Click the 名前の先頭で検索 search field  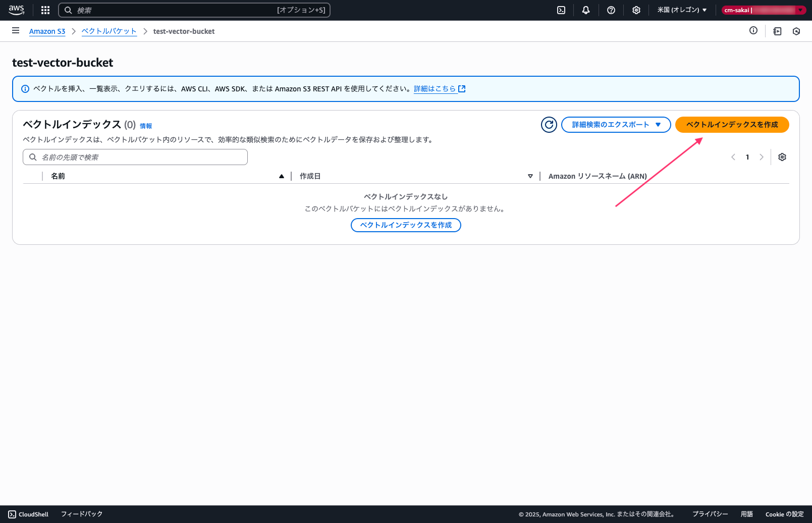coord(135,157)
